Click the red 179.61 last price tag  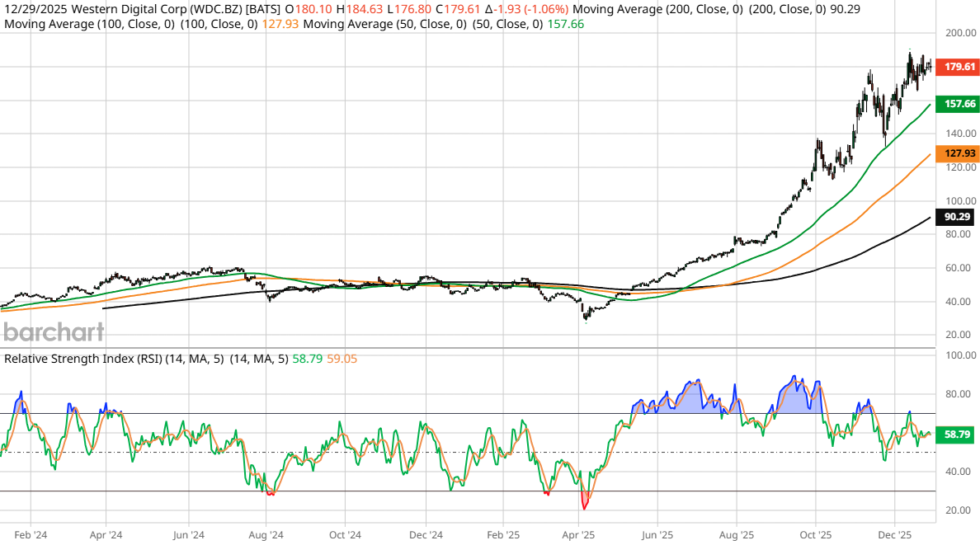click(x=959, y=67)
